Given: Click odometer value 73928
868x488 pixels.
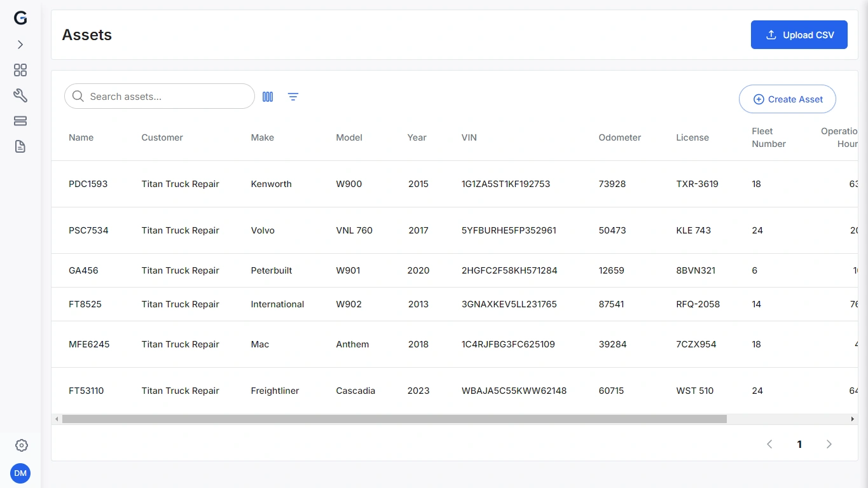Looking at the screenshot, I should pos(612,184).
